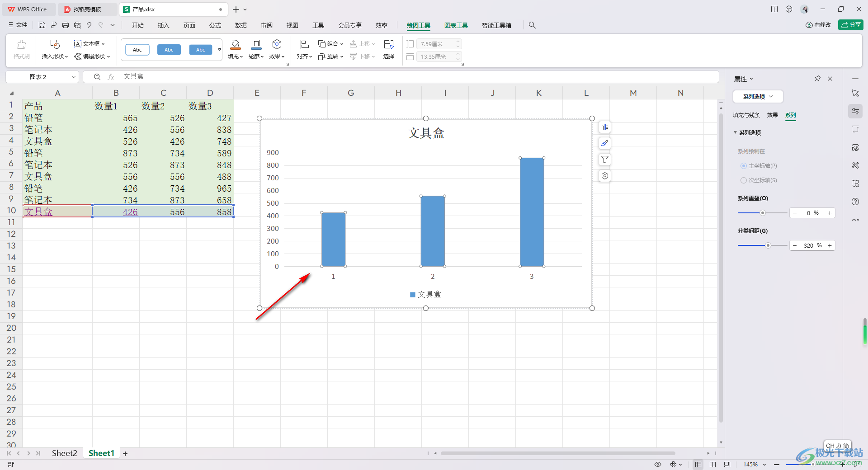This screenshot has width=868, height=470.
Task: Apply the white Abc shape style
Action: point(137,50)
